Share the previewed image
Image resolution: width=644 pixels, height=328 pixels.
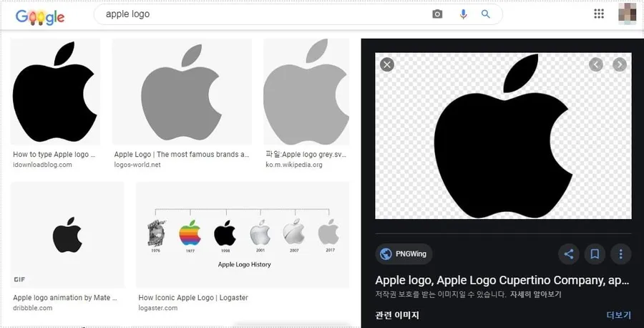(568, 254)
